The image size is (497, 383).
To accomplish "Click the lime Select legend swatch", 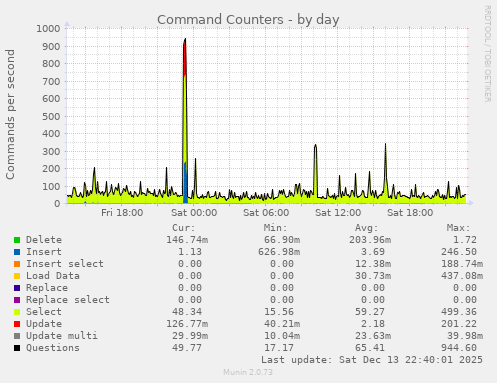I will coord(17,312).
